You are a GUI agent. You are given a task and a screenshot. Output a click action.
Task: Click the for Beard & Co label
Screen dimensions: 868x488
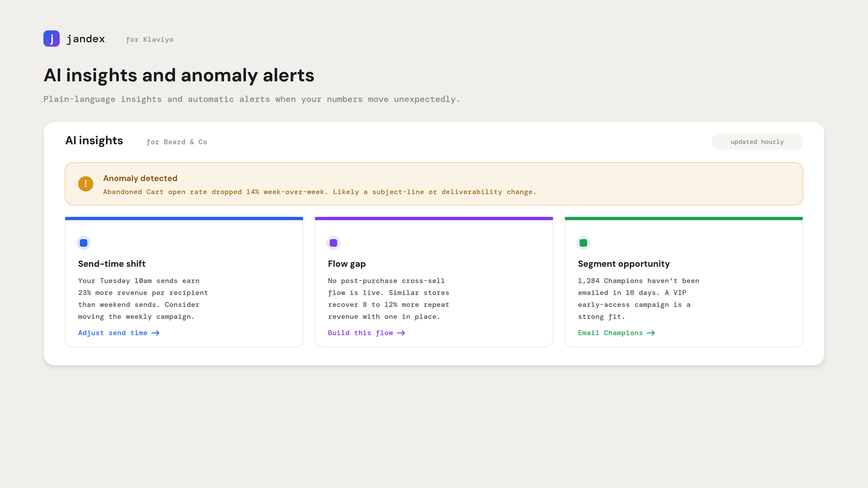tap(177, 142)
